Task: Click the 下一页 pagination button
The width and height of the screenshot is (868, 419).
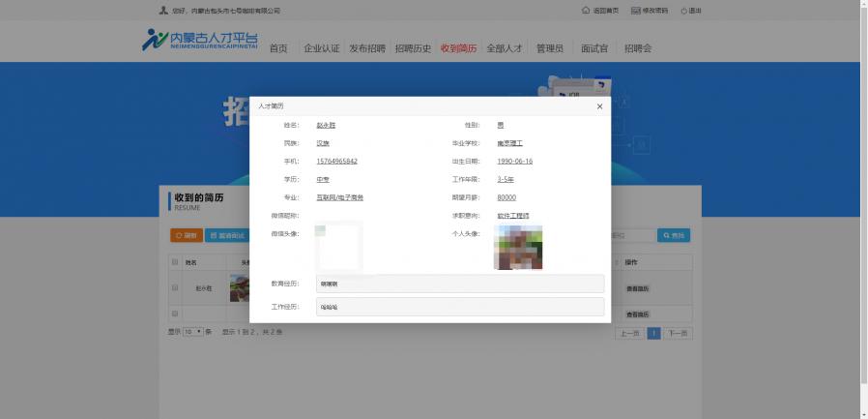Action: pos(679,333)
